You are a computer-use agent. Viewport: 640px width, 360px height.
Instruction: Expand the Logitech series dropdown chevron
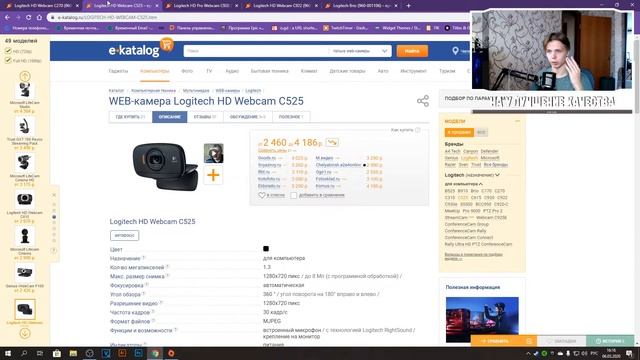[x=497, y=175]
